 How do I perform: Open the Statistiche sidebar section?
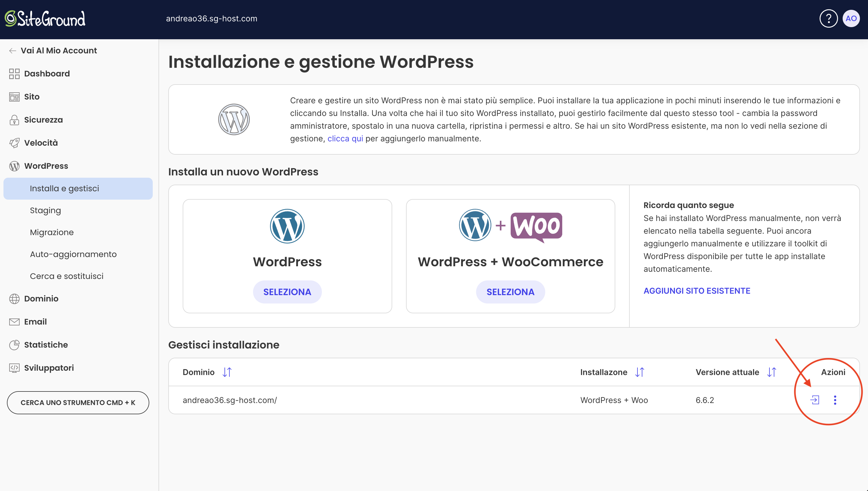click(46, 345)
